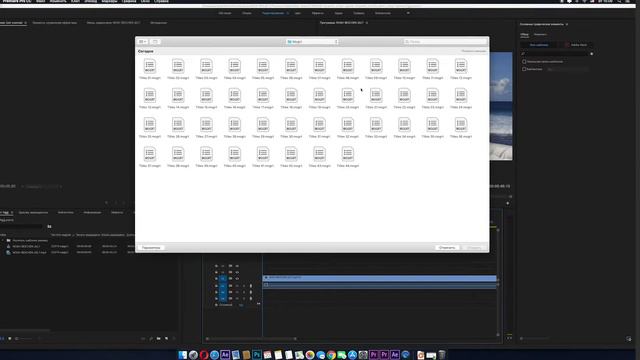The image size is (640, 360).
Task: Select file Titles 37.mogrt in the dialog
Action: coord(150,157)
